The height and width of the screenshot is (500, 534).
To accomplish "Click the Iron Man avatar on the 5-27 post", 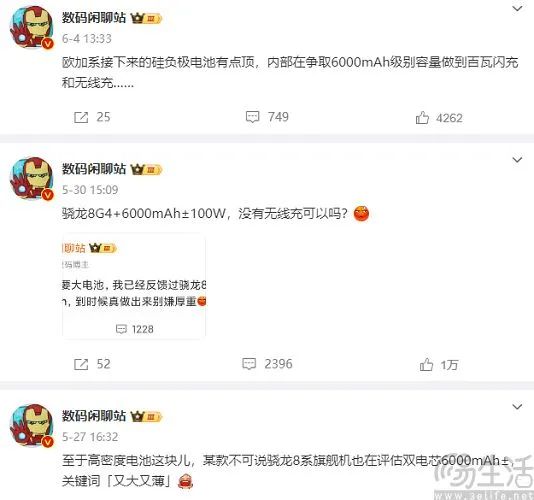I will 32,425.
